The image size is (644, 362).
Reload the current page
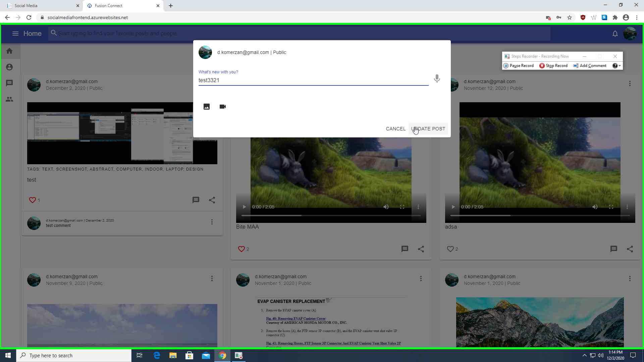tap(29, 17)
